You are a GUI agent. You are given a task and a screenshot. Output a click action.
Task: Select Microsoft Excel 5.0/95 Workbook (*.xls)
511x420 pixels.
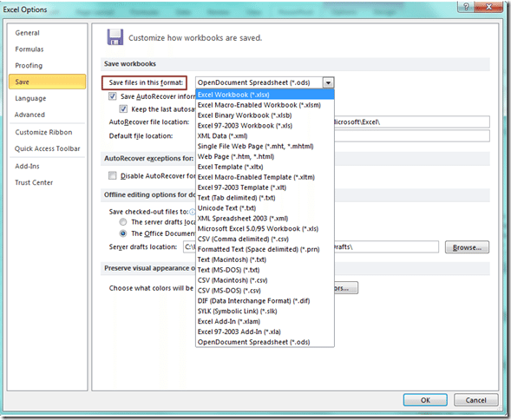265,229
